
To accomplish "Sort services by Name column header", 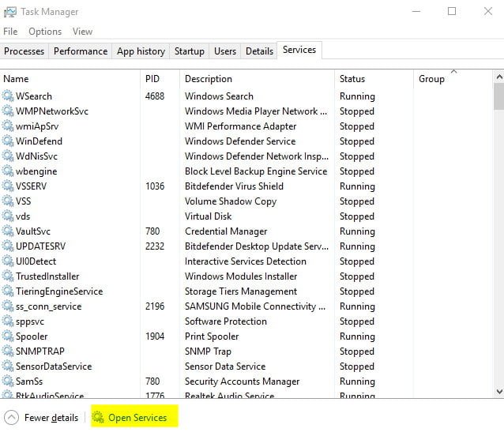I will [16, 79].
